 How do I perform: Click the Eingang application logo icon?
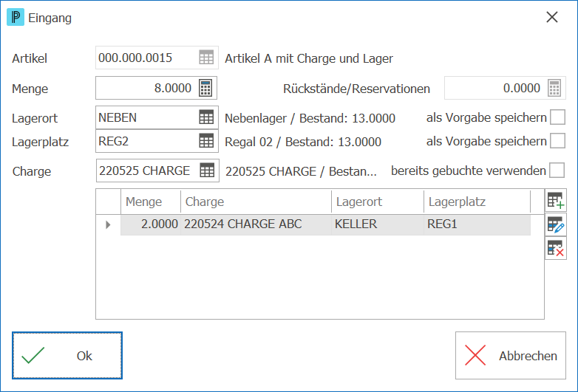pos(16,17)
